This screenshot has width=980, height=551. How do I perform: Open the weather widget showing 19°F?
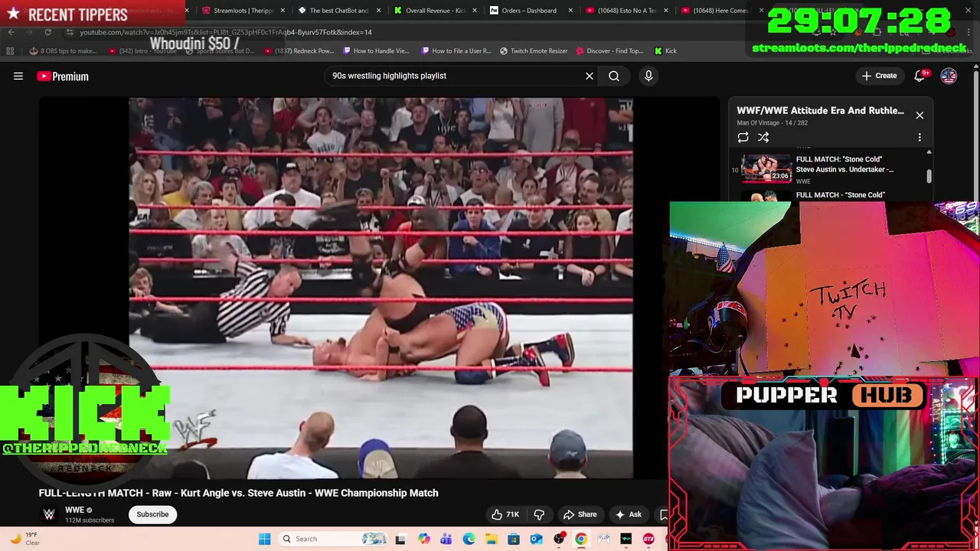click(24, 539)
